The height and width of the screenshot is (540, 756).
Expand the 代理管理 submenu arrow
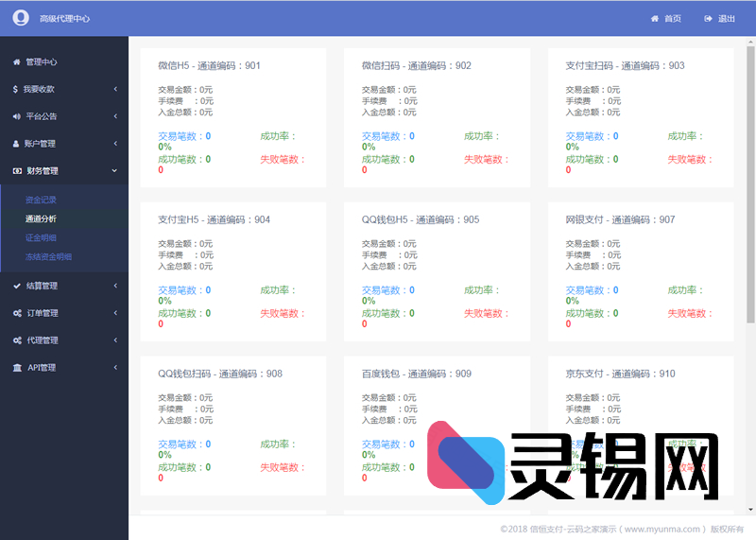[x=114, y=340]
